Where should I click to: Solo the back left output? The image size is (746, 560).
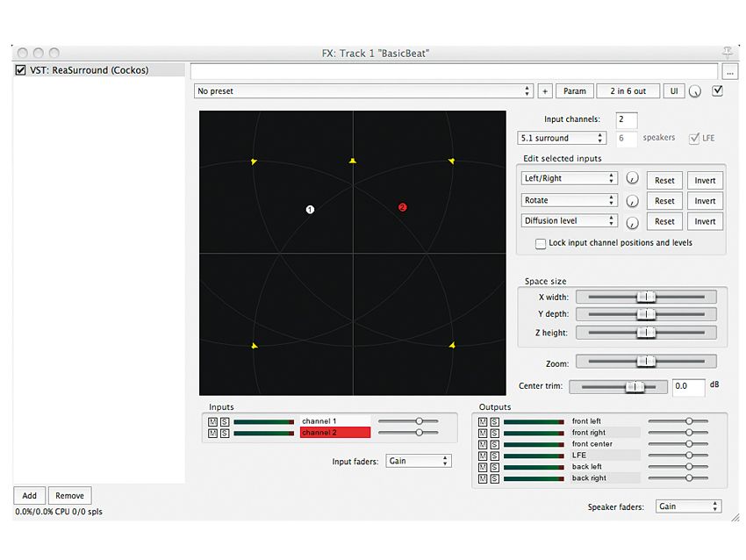[494, 467]
